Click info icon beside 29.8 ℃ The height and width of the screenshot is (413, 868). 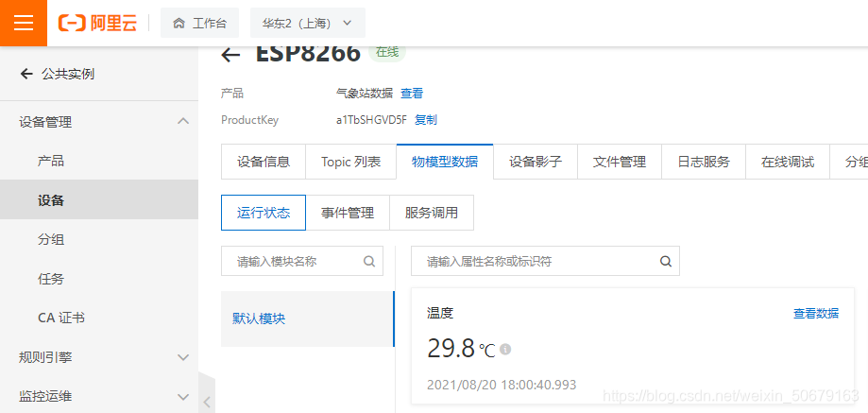505,350
